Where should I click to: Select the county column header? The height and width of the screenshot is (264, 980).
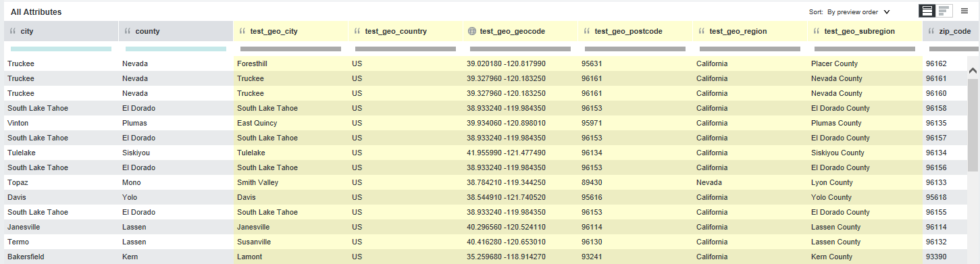click(176, 31)
